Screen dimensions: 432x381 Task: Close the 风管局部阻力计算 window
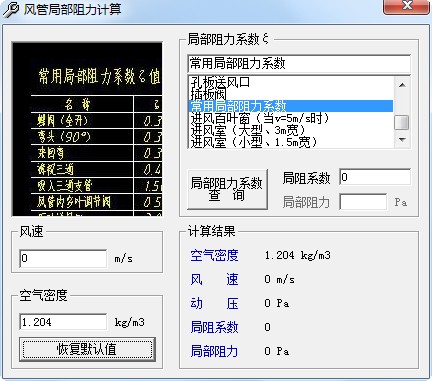[x=406, y=6]
